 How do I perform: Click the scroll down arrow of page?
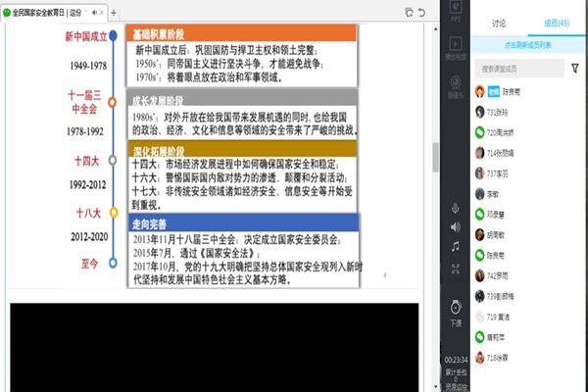coord(435,386)
